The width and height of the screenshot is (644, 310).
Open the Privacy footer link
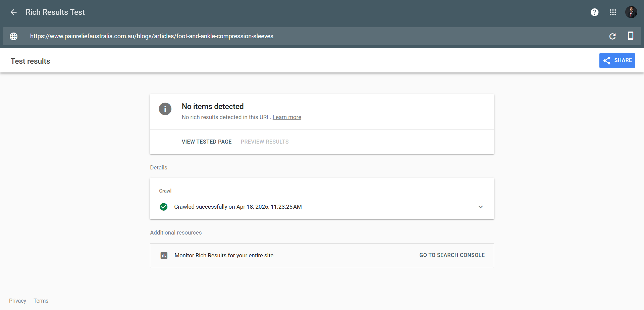coord(17,301)
